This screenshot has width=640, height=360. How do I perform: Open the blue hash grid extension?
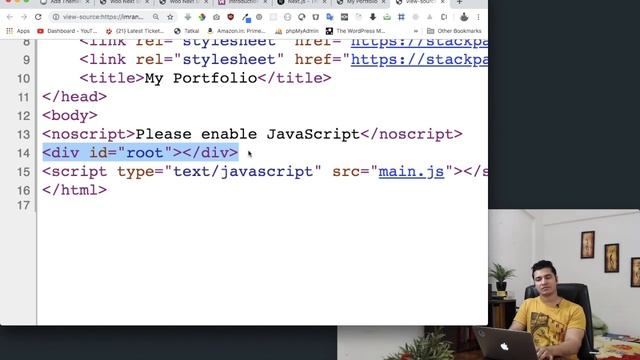point(401,17)
